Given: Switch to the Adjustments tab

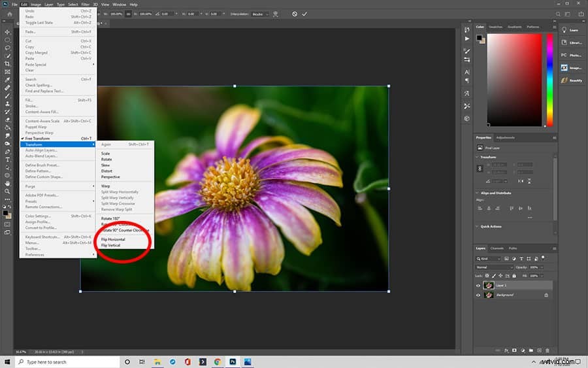Looking at the screenshot, I should [506, 138].
